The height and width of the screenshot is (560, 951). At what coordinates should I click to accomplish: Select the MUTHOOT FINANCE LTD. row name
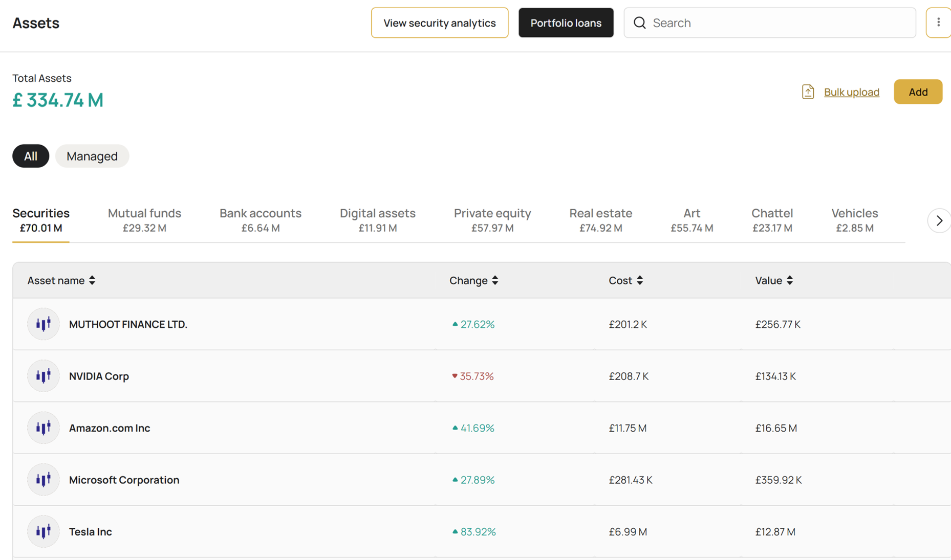point(128,324)
